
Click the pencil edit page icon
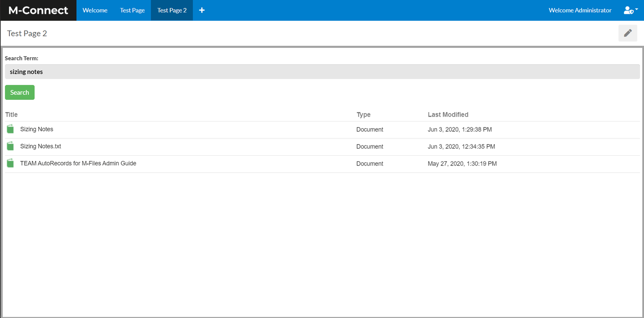click(x=628, y=33)
